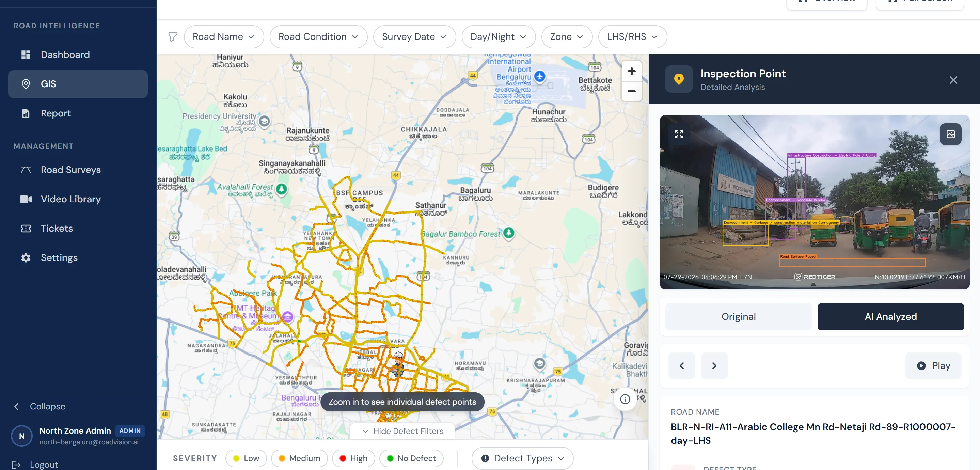Click the inspection photo thumbnail
This screenshot has width=980, height=470.
click(x=815, y=202)
